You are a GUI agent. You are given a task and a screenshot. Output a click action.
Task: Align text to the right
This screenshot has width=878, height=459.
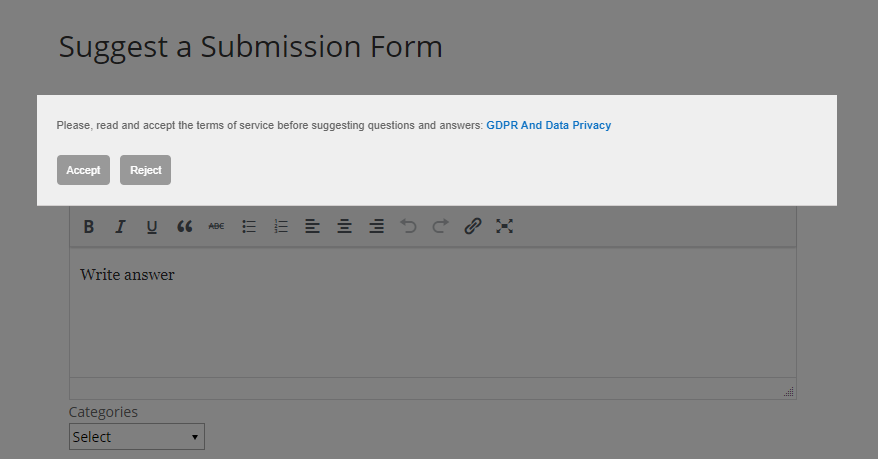pos(377,227)
